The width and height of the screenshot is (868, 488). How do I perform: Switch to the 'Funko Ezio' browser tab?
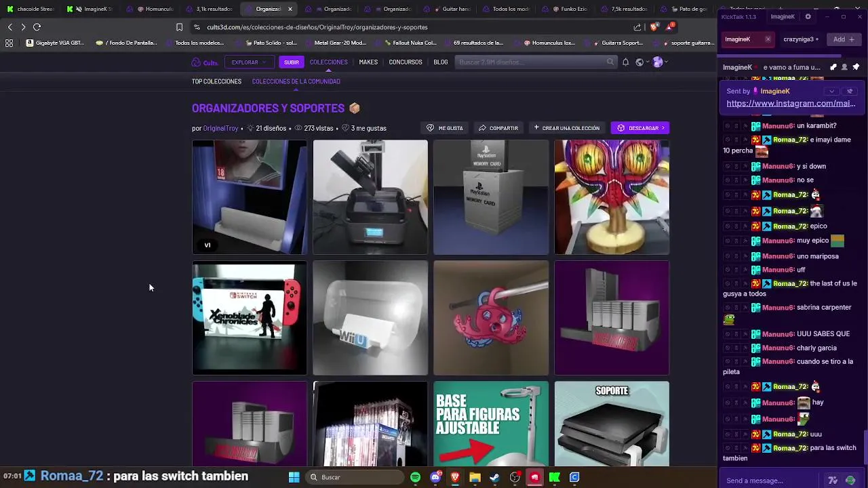pyautogui.click(x=569, y=9)
